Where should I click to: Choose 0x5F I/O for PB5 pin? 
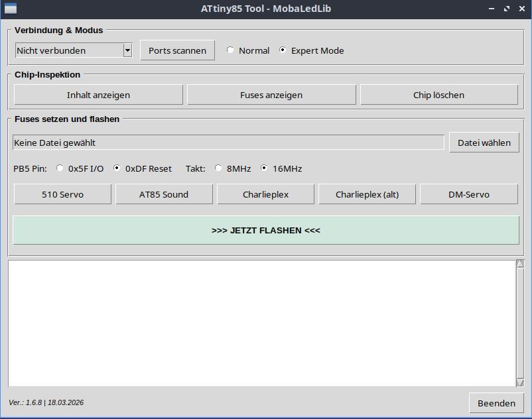pos(60,168)
